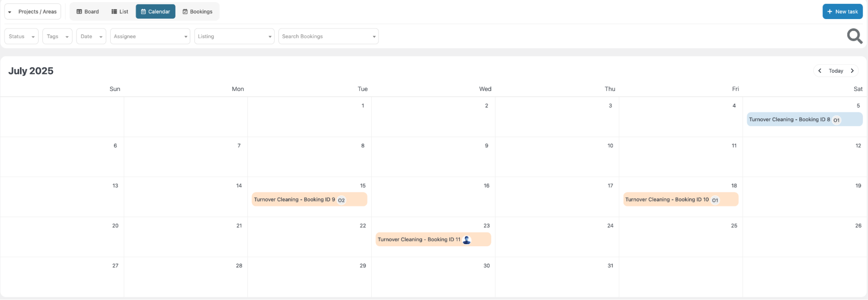Open Turnover Cleaning - Booking ID 11 event

pyautogui.click(x=433, y=239)
